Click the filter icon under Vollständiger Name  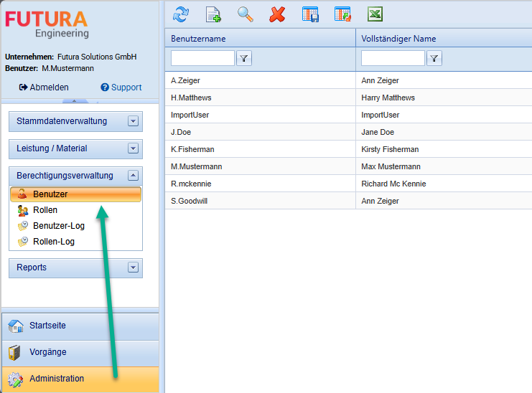[x=434, y=58]
